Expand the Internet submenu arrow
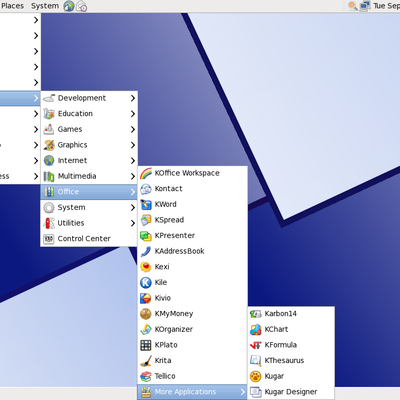 click(x=133, y=161)
